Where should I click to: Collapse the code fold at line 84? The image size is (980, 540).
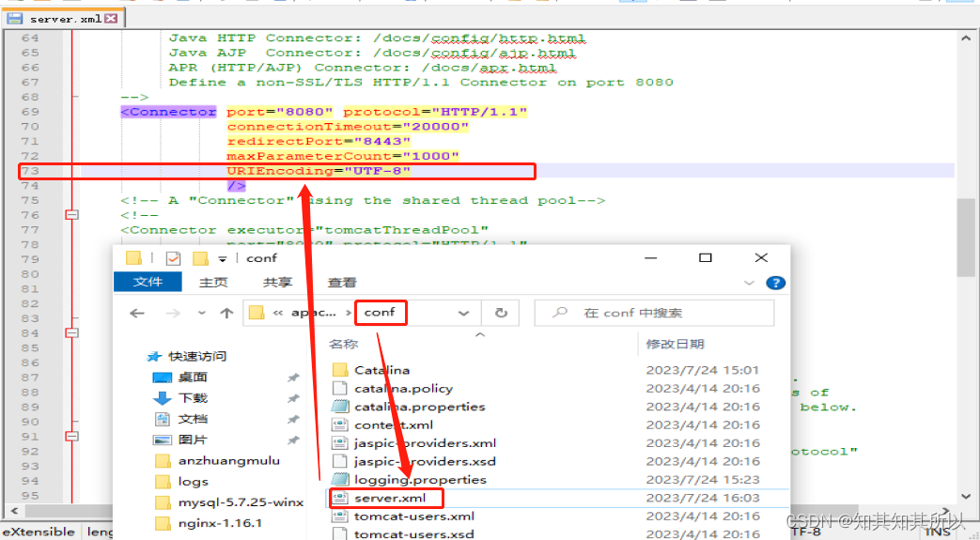(x=71, y=333)
